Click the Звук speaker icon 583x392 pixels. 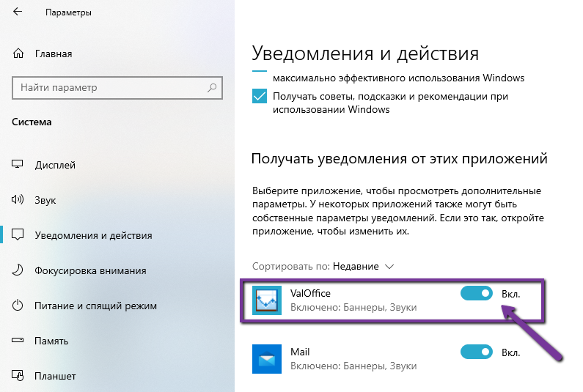pos(18,199)
